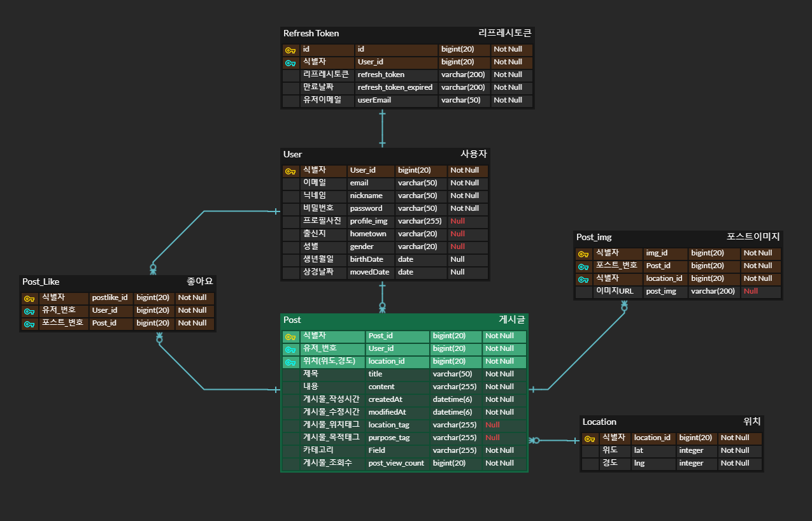
Task: Select the primary key icon in User table
Action: pyautogui.click(x=290, y=171)
